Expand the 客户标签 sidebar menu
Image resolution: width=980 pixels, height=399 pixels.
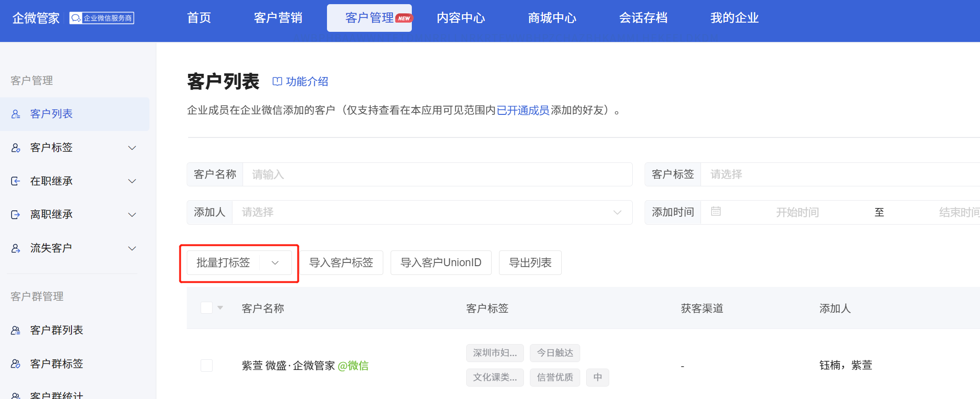pos(132,148)
